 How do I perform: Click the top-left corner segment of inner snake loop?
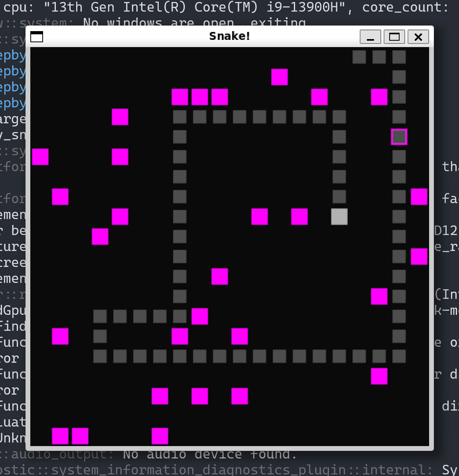pyautogui.click(x=180, y=117)
